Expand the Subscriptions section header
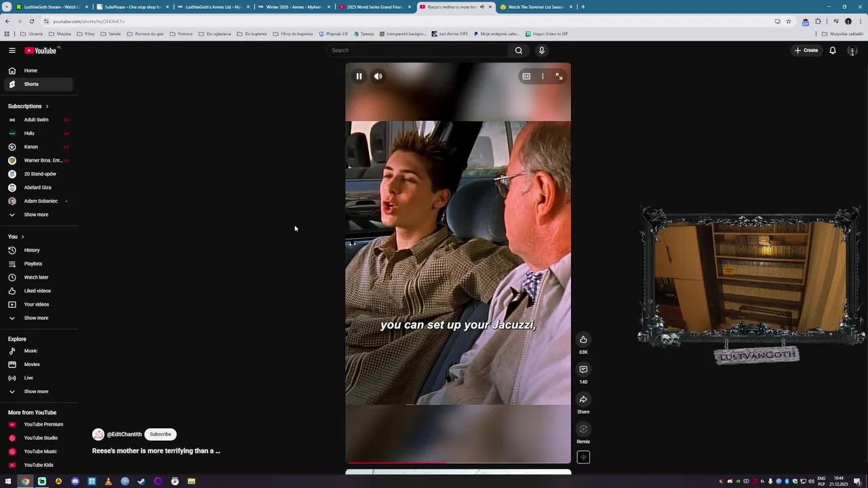 coord(28,106)
